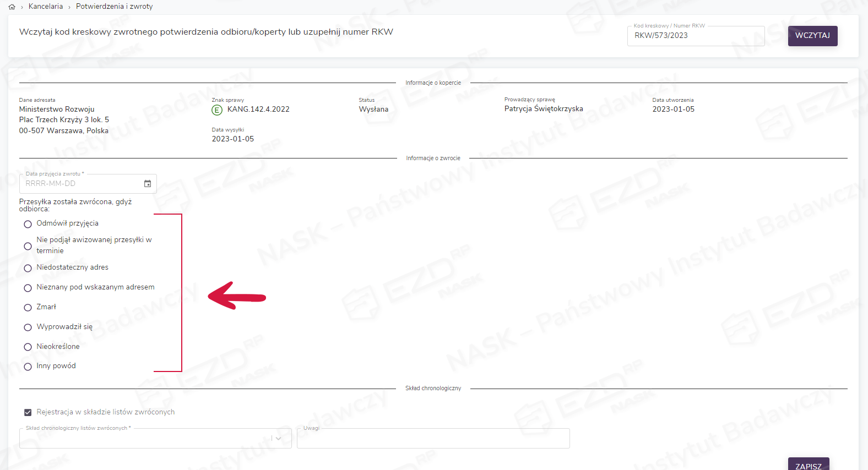Open the 'Kancelaria' breadcrumb item
This screenshot has width=868, height=470.
coord(46,7)
